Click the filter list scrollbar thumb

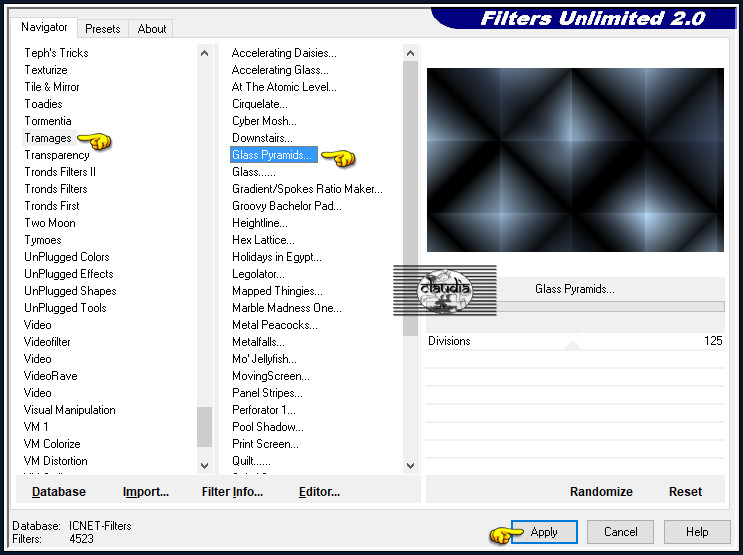(x=410, y=198)
